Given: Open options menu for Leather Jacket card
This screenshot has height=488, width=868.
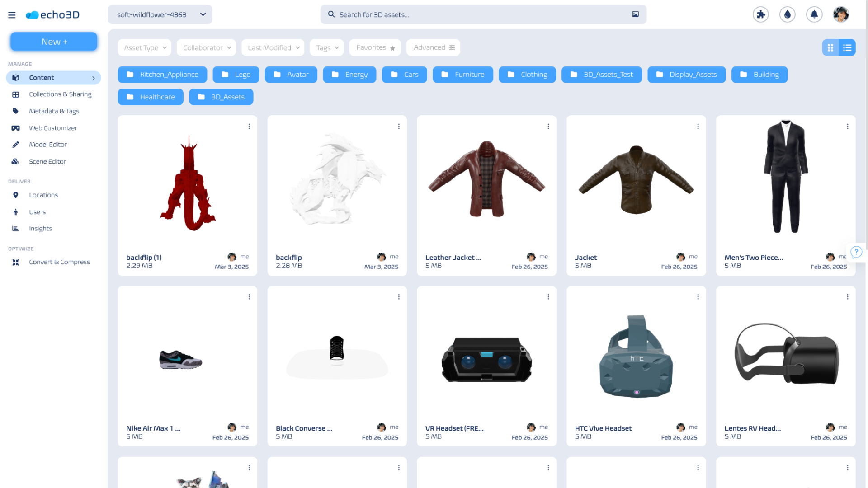Looking at the screenshot, I should [x=548, y=127].
